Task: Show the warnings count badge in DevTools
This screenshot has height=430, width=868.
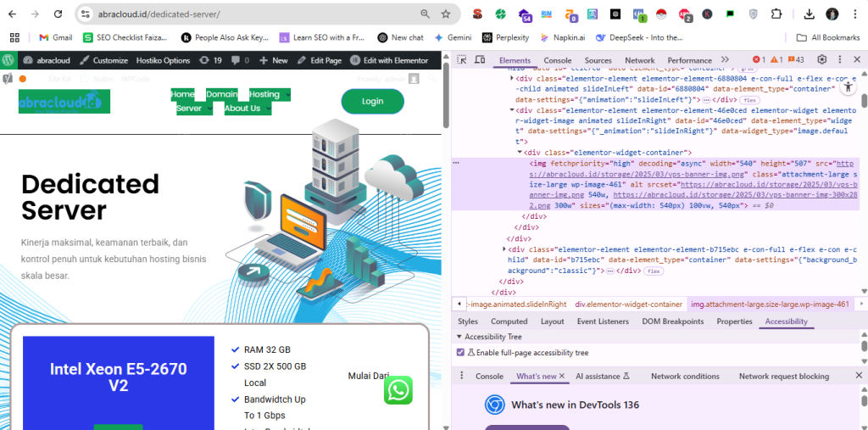Action: [776, 60]
